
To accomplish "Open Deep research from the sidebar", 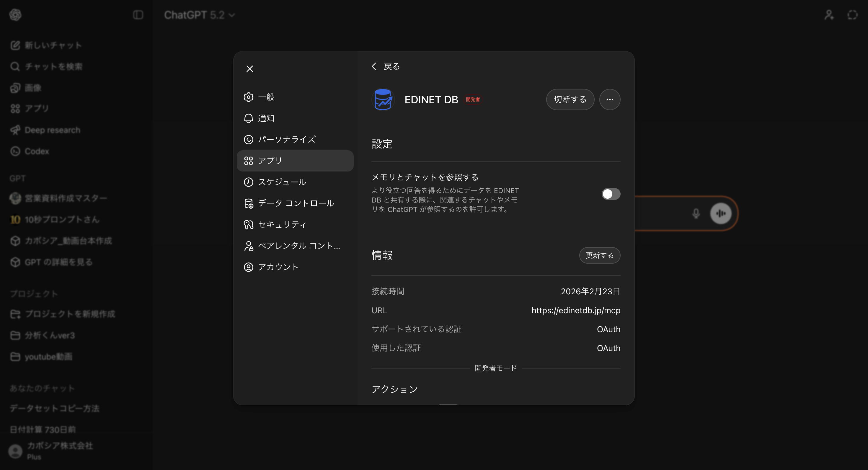I will click(52, 130).
